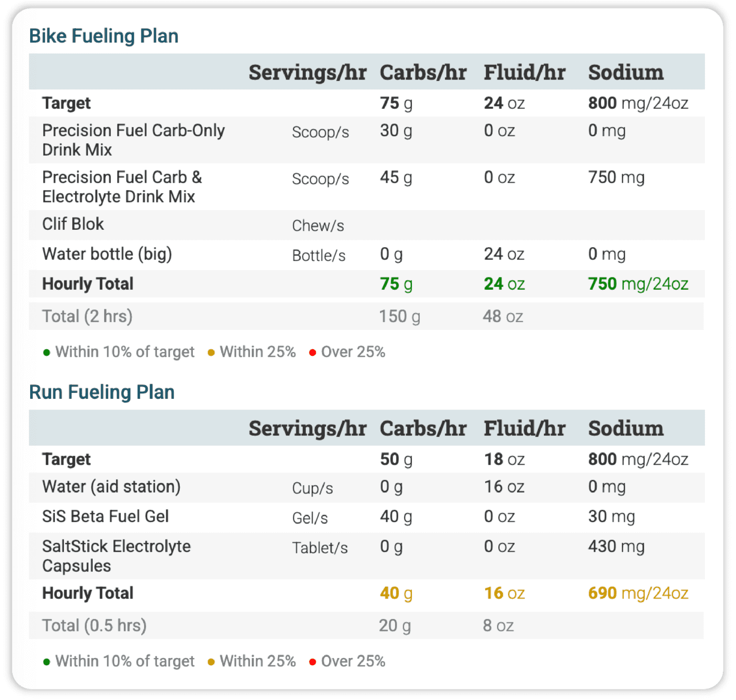This screenshot has width=736, height=700.
Task: Select the Precision Fuel Carb & Electrolyte Drink Mix item
Action: click(122, 186)
